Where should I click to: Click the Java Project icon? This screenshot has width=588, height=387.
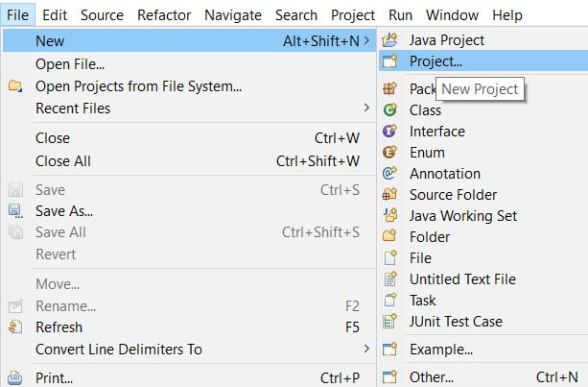coord(389,39)
